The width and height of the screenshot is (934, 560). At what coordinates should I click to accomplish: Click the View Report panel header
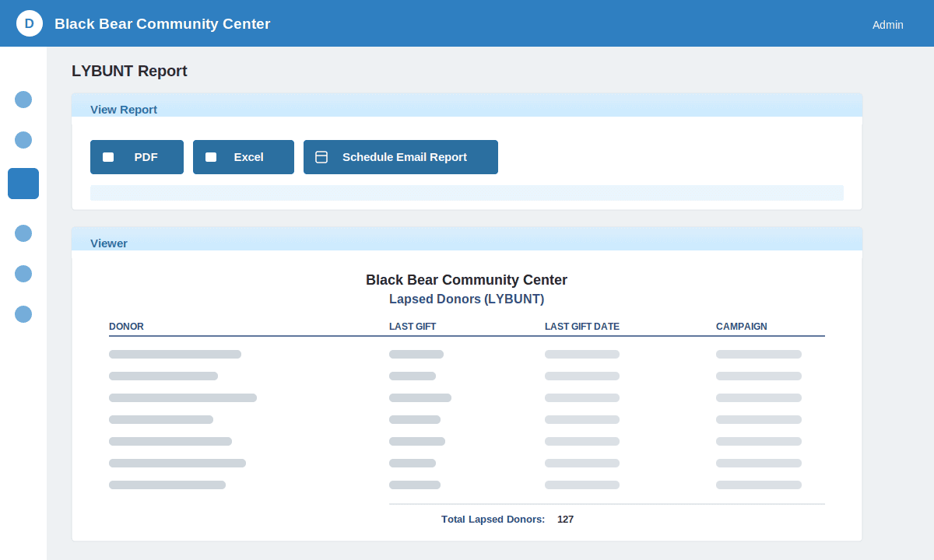click(467, 105)
